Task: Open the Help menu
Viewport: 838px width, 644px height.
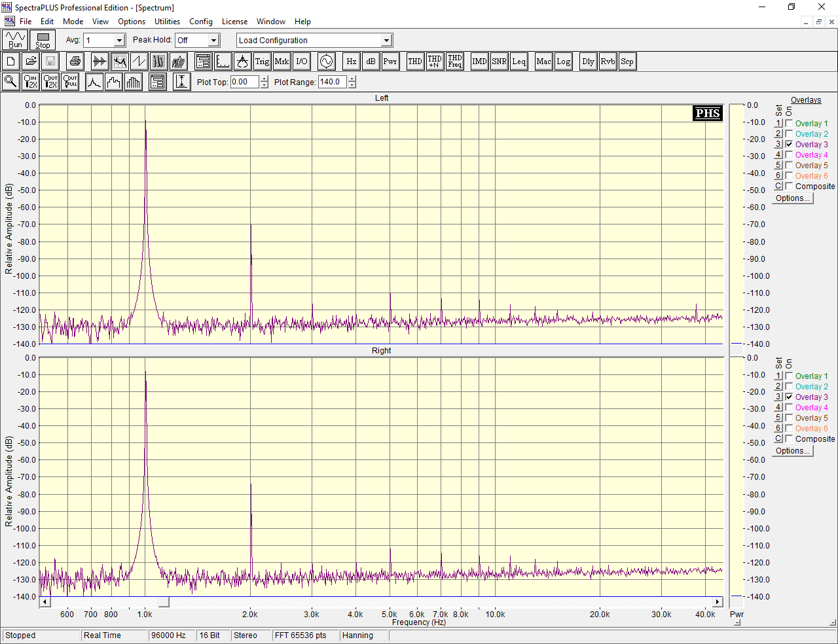Action: [x=302, y=22]
